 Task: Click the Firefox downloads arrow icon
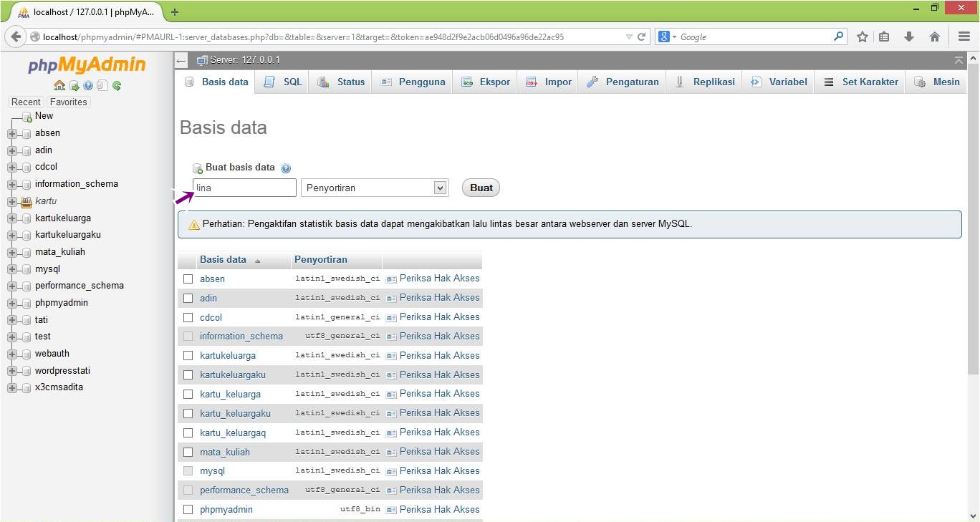[909, 37]
